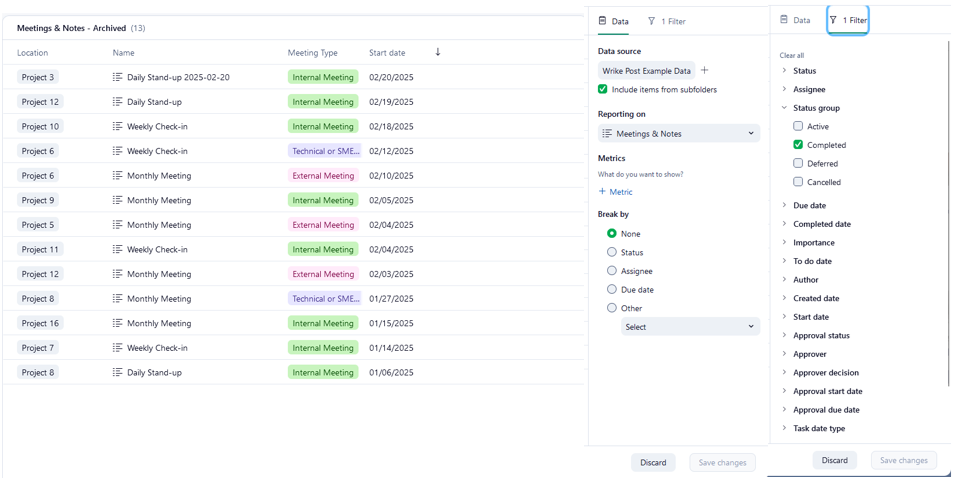Click the Wrike Post Example Data source chip

tap(646, 71)
